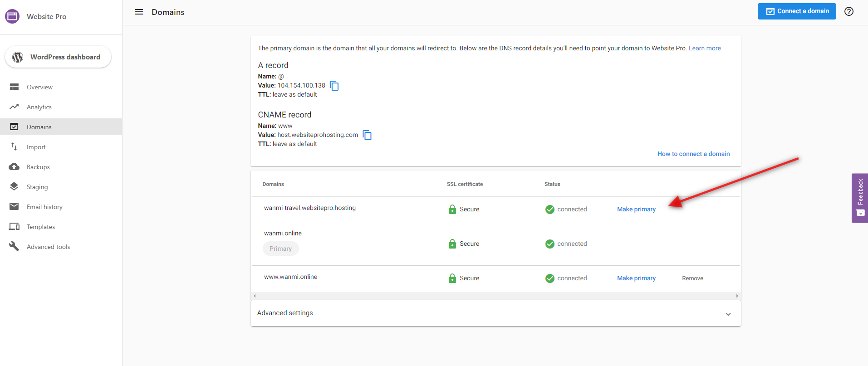868x366 pixels.
Task: Click the Advanced tools wrench icon
Action: click(x=14, y=246)
